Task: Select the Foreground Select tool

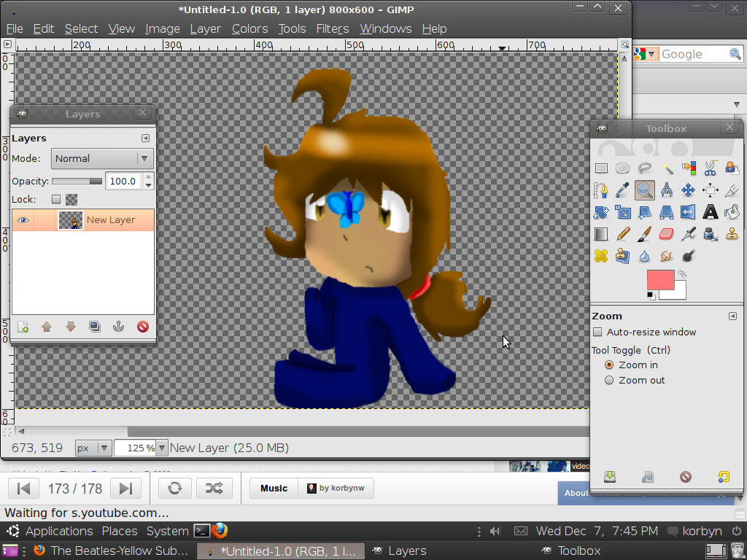Action: coord(732,168)
